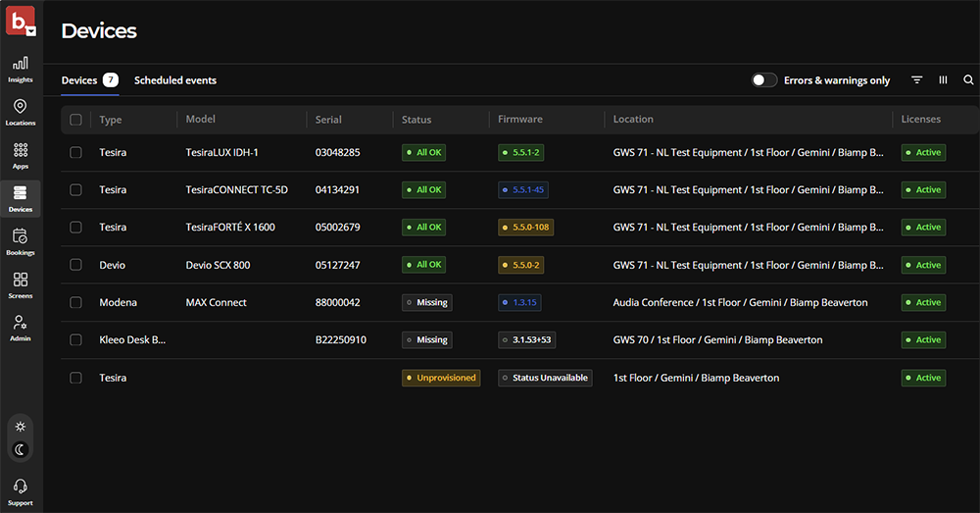Click Missing status of Kleeo Desk row

[427, 339]
